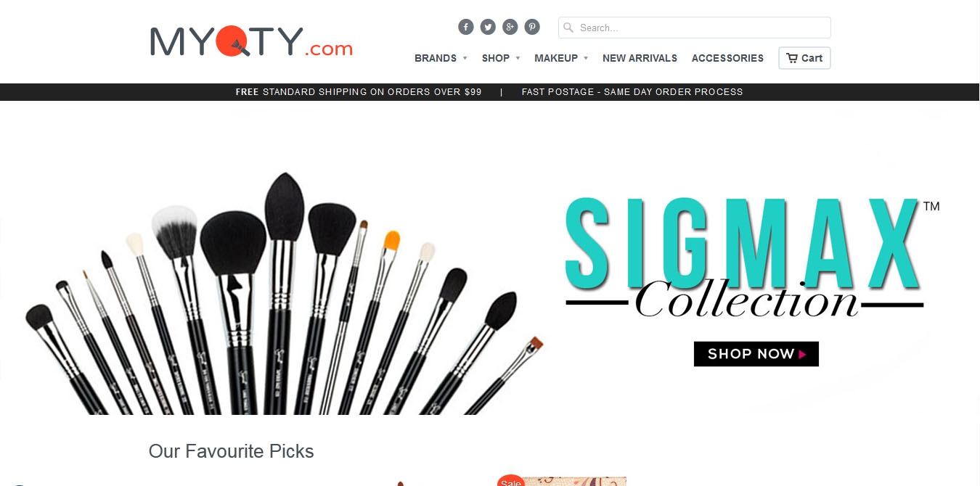This screenshot has width=980, height=486.
Task: Open the Pinterest social icon
Action: click(532, 27)
